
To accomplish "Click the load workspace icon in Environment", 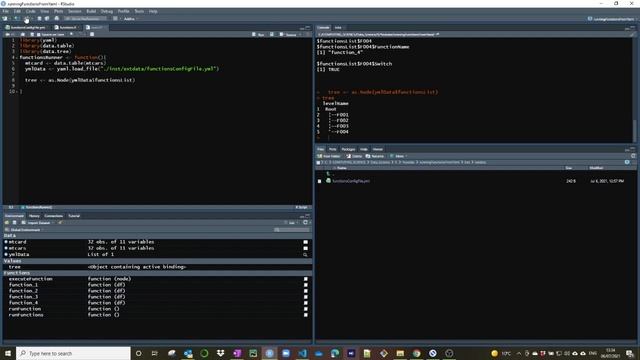I will pos(7,223).
